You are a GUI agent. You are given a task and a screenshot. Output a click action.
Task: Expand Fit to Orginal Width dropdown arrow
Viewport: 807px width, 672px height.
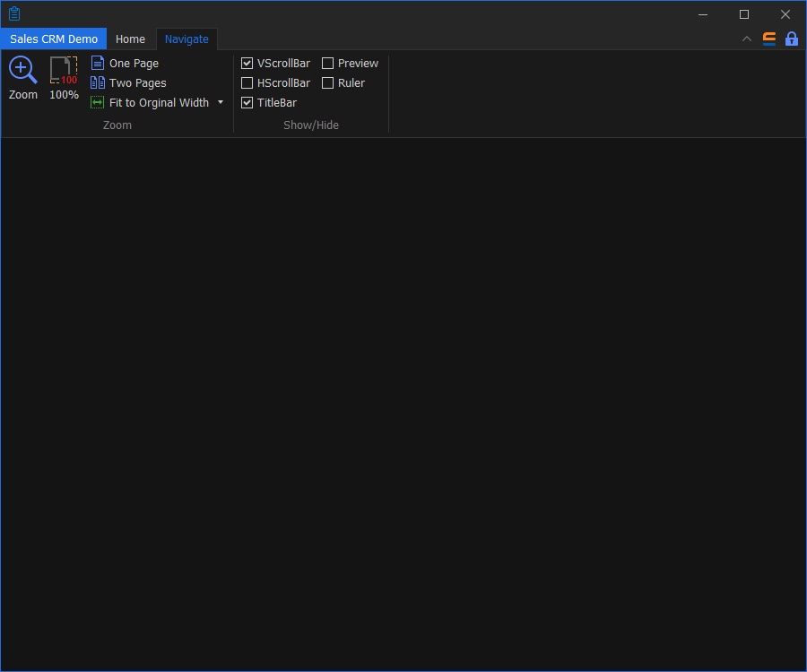tap(221, 102)
